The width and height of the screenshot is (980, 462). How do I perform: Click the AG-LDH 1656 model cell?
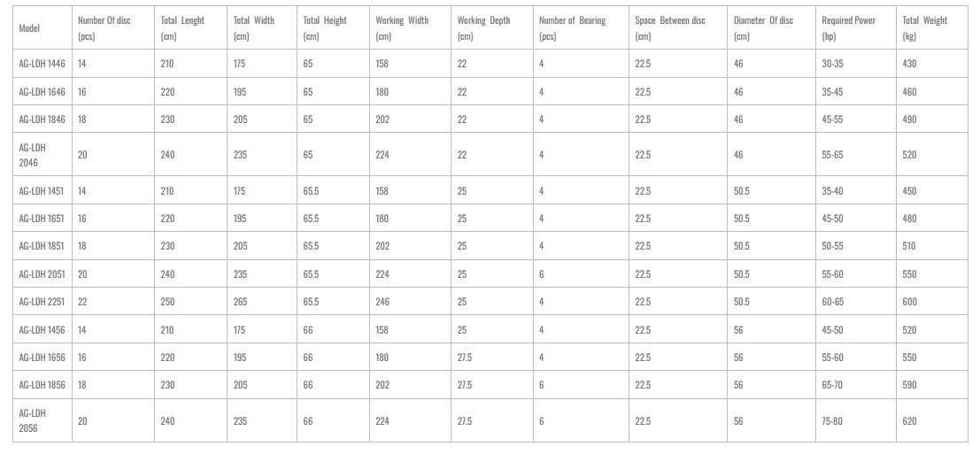point(42,358)
